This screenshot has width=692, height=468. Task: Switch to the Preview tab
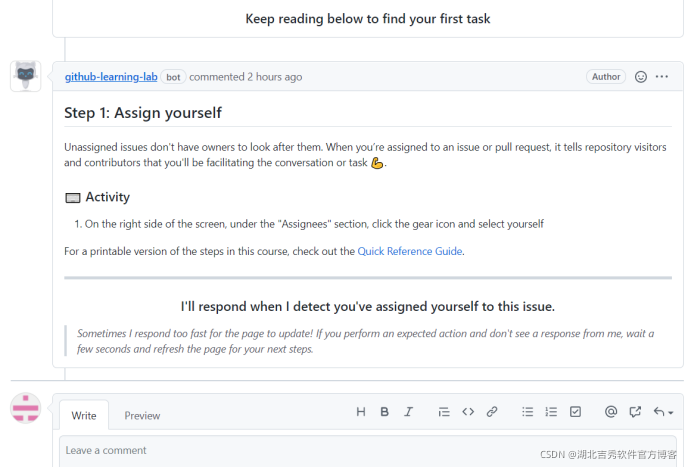coord(142,415)
